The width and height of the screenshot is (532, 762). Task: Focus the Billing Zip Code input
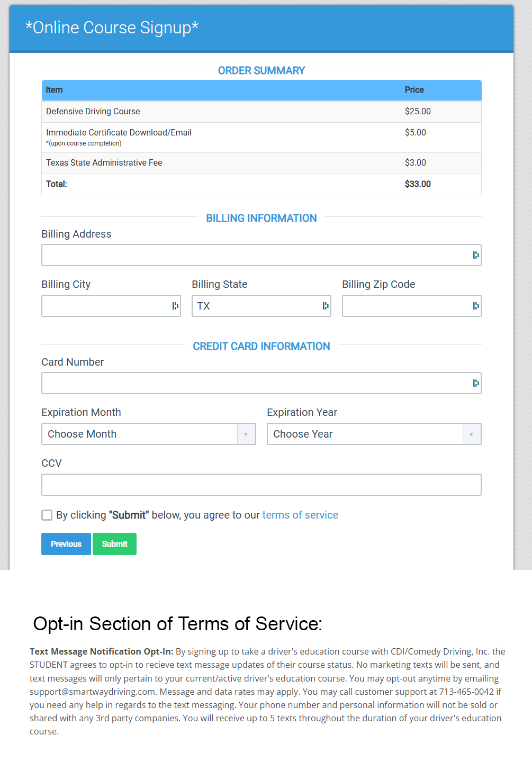[x=405, y=306]
